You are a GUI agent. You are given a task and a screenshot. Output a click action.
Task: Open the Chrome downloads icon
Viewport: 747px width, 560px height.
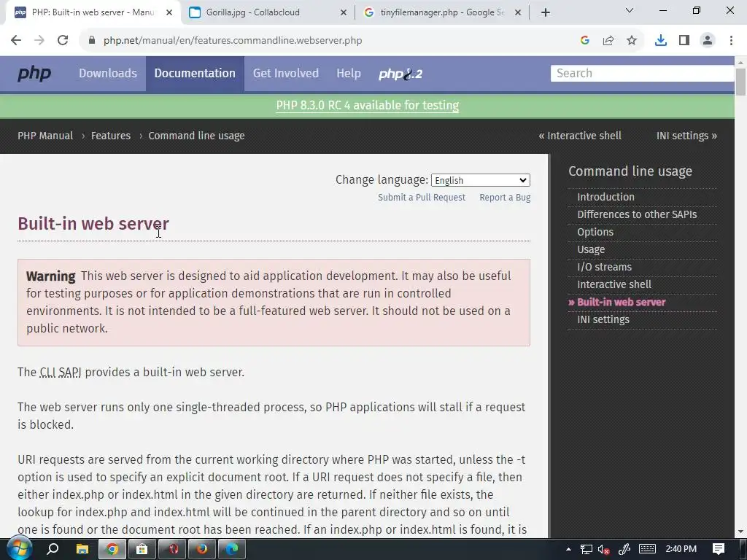(x=661, y=41)
